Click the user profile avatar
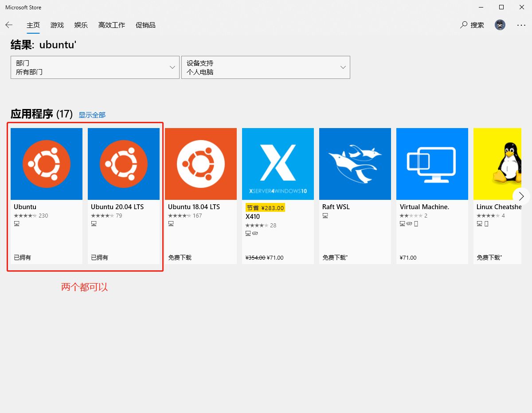Screen dimensions: 532x413 (x=500, y=25)
